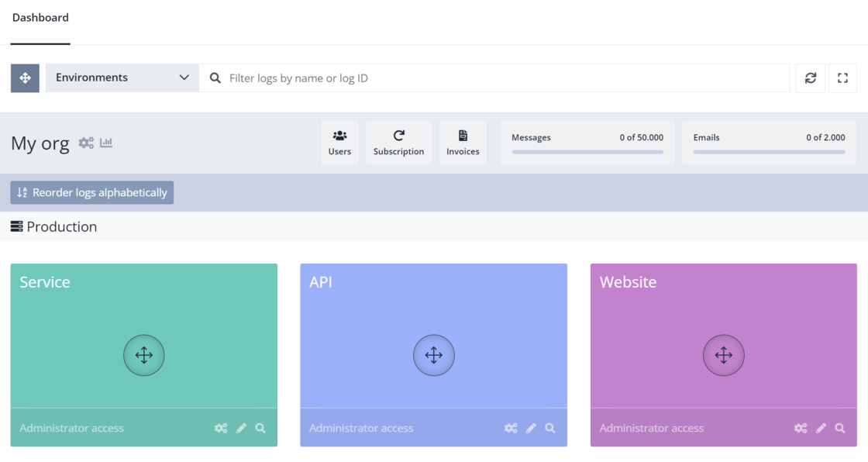This screenshot has height=462, width=868.
Task: Click Administrator access on the Website card
Action: pos(652,428)
